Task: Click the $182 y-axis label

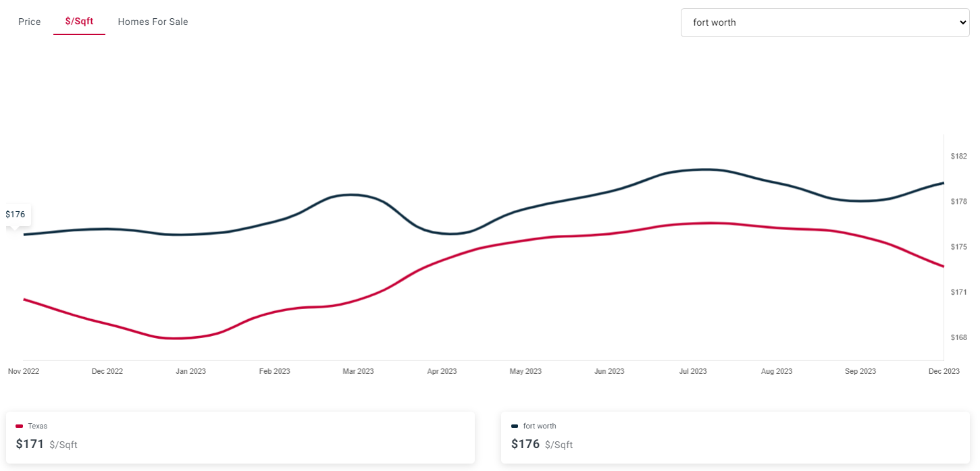Action: [x=958, y=157]
